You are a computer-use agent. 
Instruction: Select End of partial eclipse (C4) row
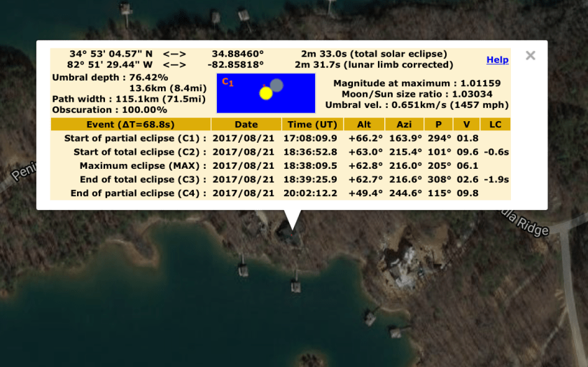pos(139,193)
